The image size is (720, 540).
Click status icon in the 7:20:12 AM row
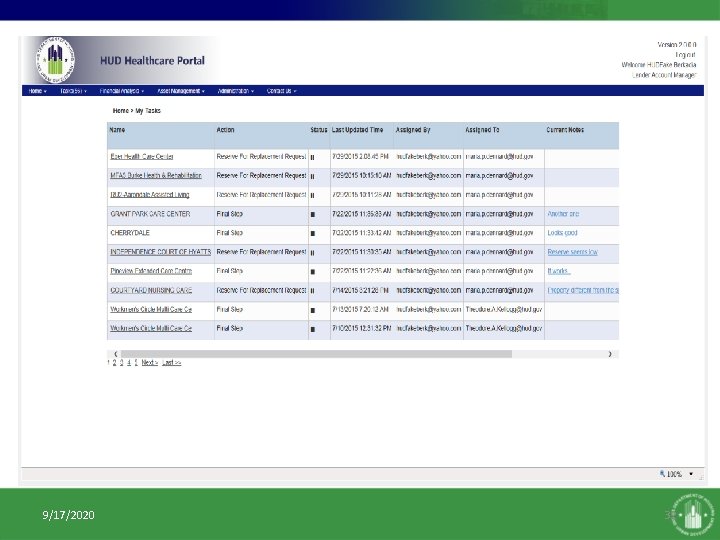(x=313, y=310)
